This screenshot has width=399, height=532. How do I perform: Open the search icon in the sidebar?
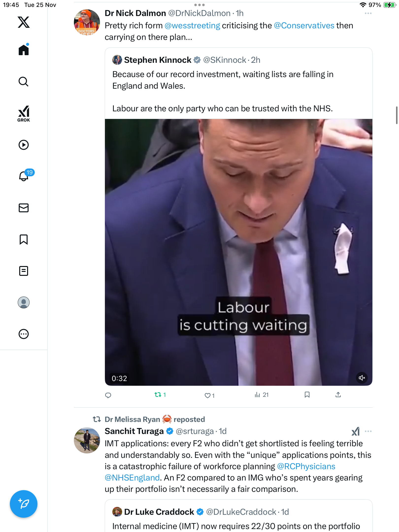click(x=24, y=82)
